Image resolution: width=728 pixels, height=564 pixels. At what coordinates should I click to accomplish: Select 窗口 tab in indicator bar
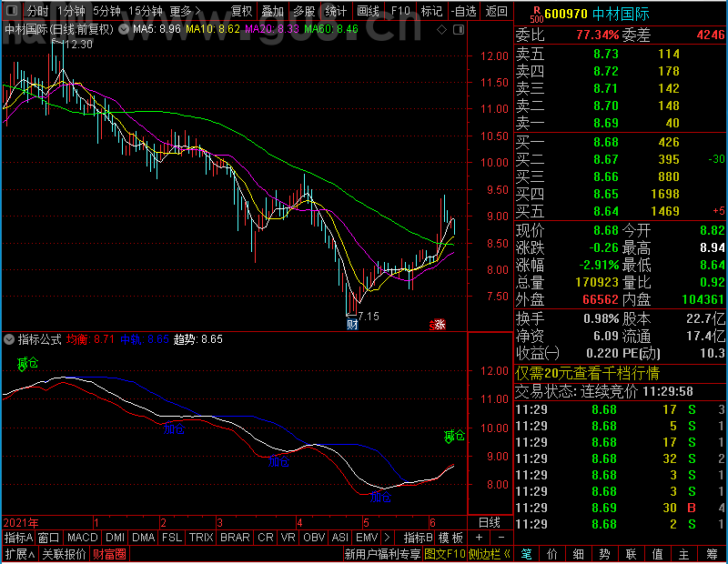point(49,538)
